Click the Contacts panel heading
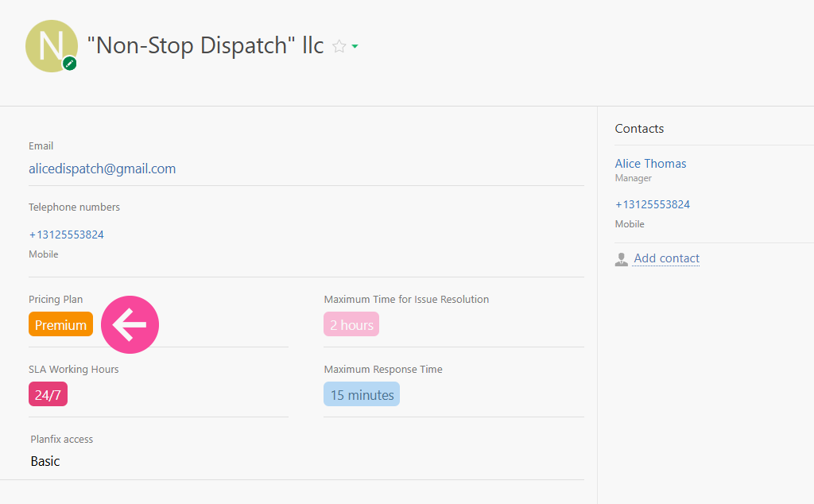 pyautogui.click(x=639, y=128)
